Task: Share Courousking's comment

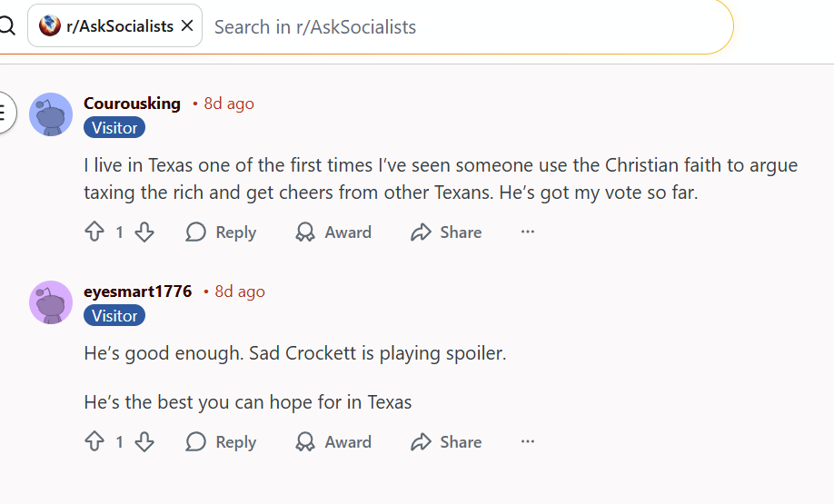Action: [x=446, y=232]
